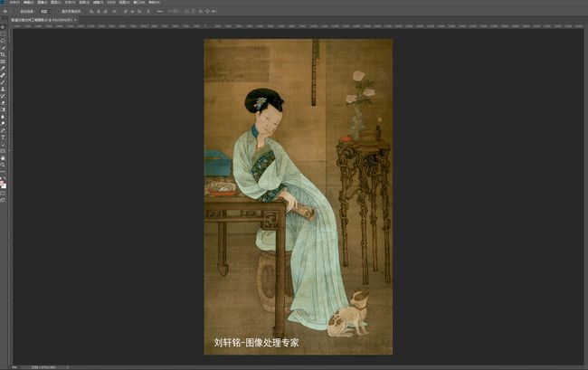Select the Eraser tool
The height and width of the screenshot is (370, 588).
3,103
